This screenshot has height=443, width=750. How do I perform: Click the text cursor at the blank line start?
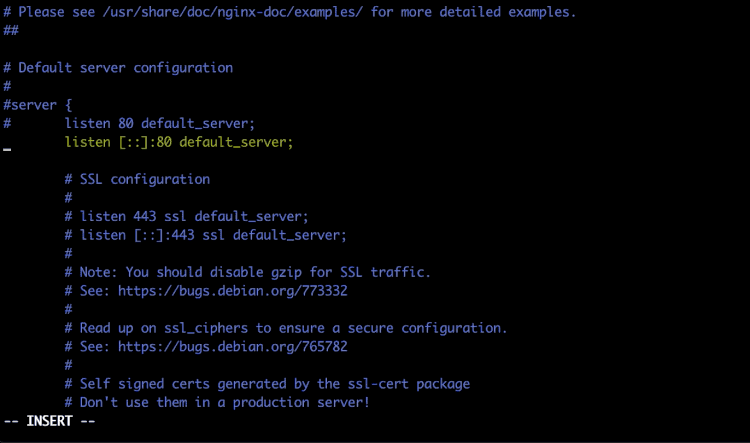point(7,147)
